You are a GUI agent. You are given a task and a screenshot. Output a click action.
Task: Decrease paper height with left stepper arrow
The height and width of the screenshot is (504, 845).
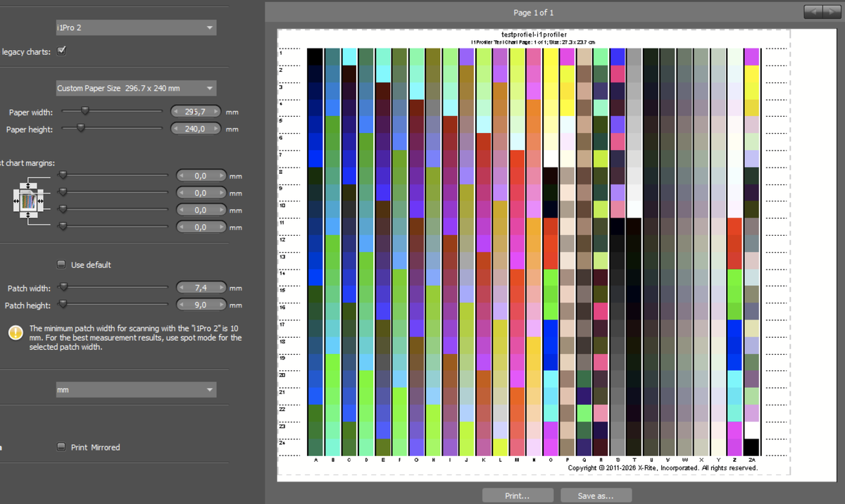click(176, 129)
